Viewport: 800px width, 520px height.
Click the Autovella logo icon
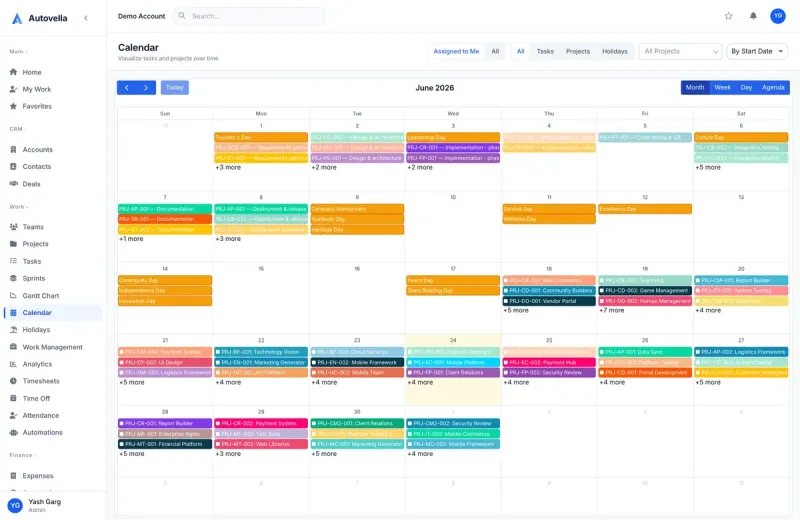click(17, 18)
